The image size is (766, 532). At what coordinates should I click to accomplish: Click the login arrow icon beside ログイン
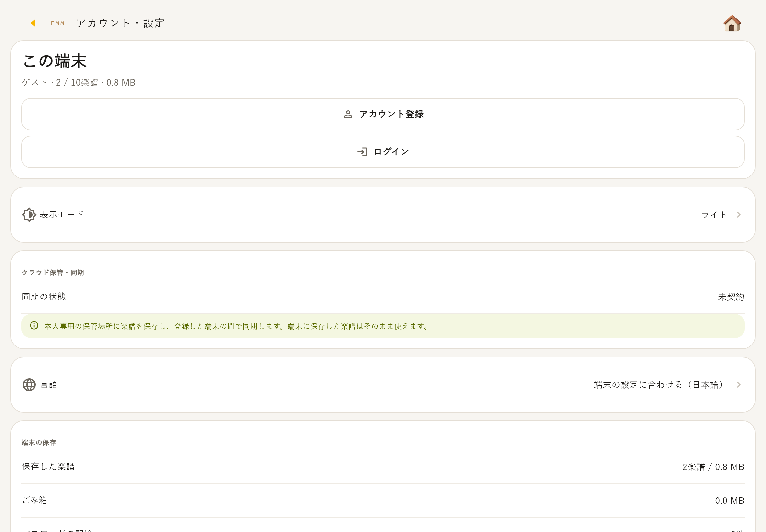[362, 152]
